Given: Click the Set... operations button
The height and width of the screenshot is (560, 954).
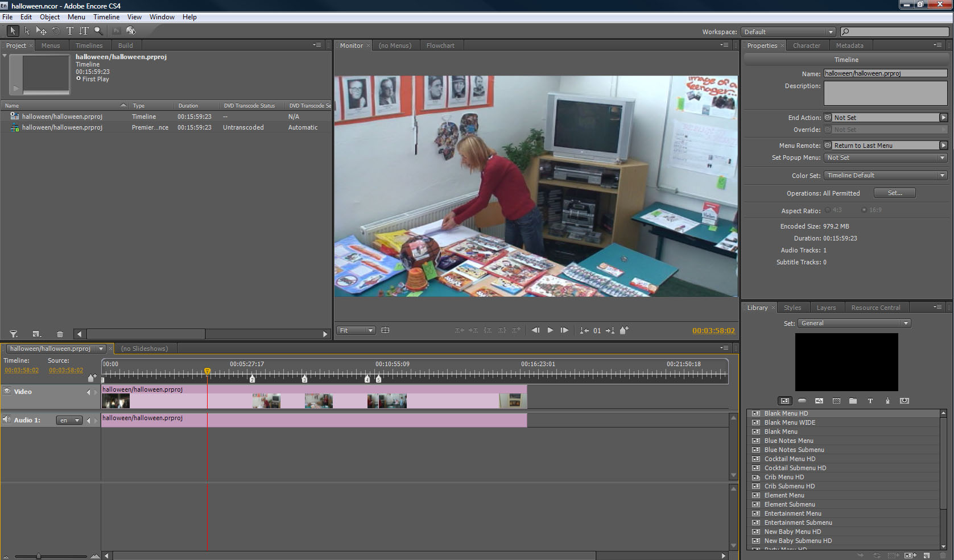Looking at the screenshot, I should (895, 193).
